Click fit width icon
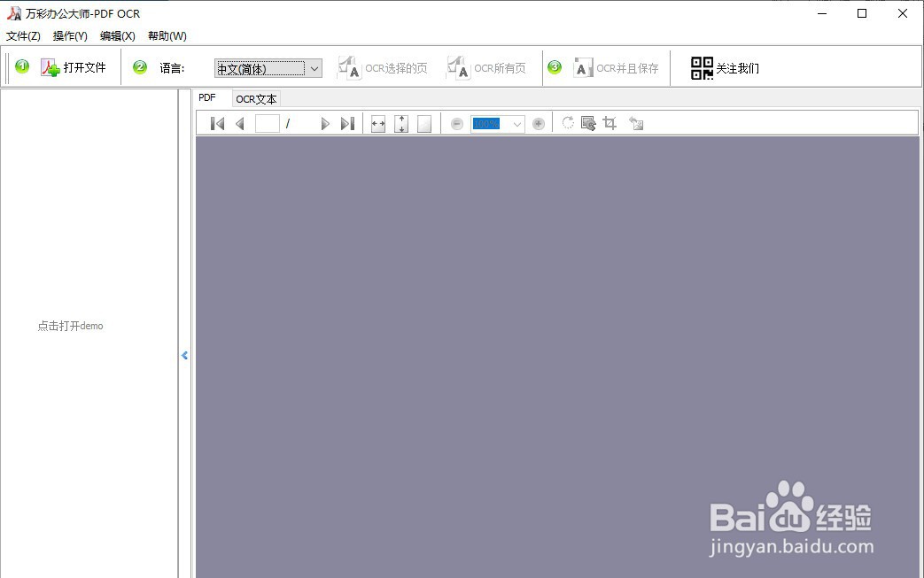924x578 pixels. (x=378, y=124)
